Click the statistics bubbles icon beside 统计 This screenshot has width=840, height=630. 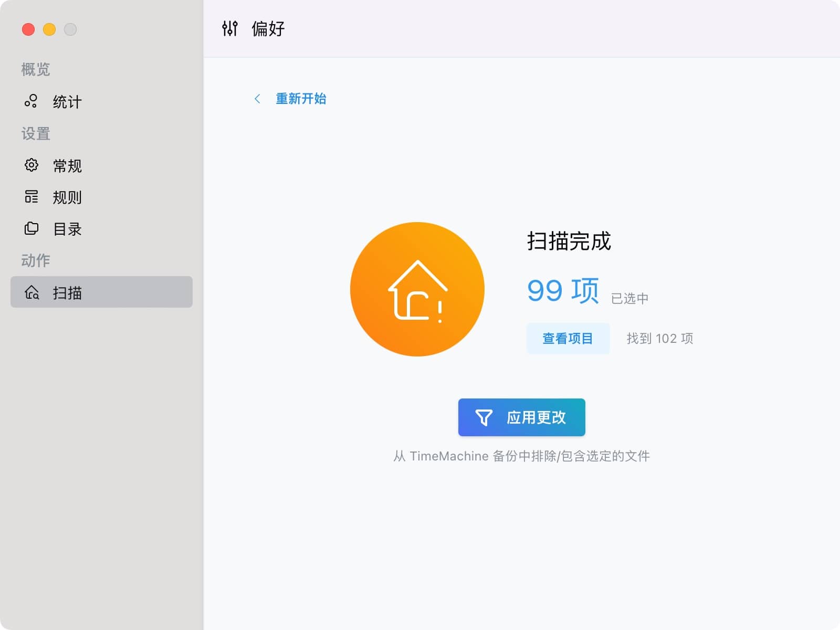coord(31,101)
